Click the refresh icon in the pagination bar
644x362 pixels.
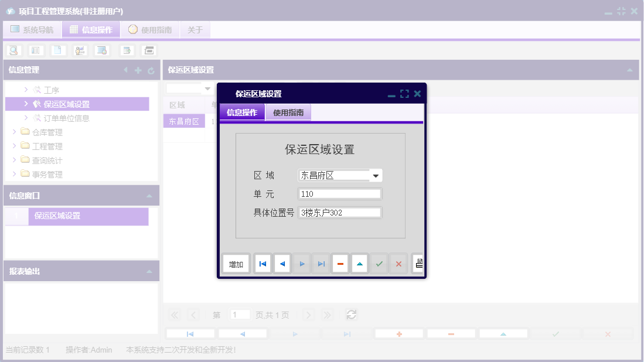click(x=351, y=315)
